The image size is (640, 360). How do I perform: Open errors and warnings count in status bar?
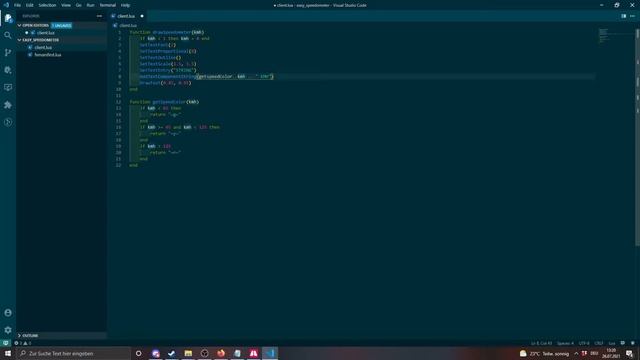click(x=23, y=343)
